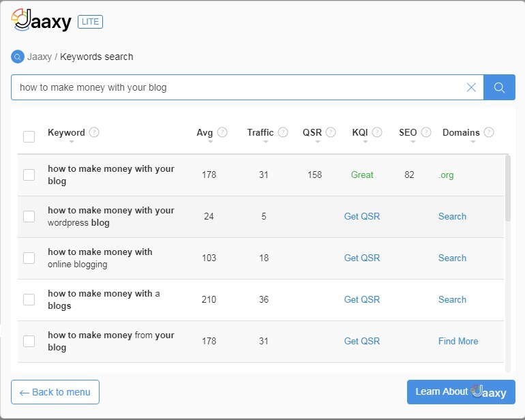This screenshot has height=420, width=525.
Task: Open the KQI column help icon
Action: coord(377,132)
